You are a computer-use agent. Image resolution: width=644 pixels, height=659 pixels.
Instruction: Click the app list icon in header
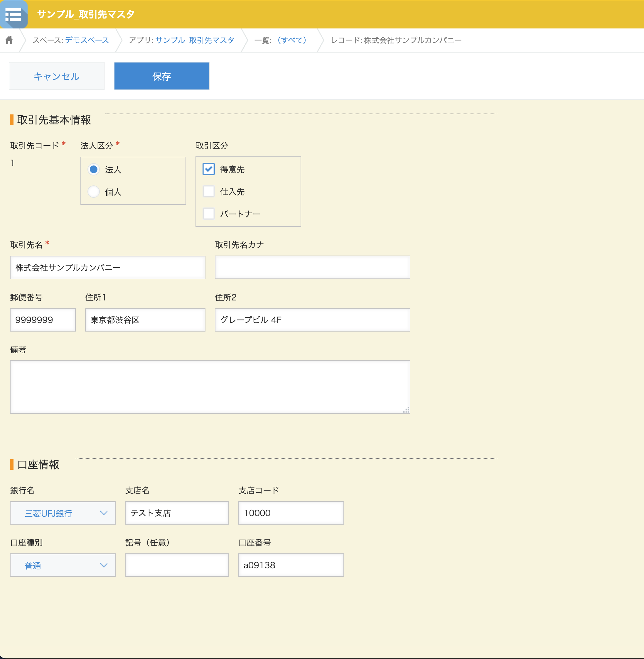point(14,14)
